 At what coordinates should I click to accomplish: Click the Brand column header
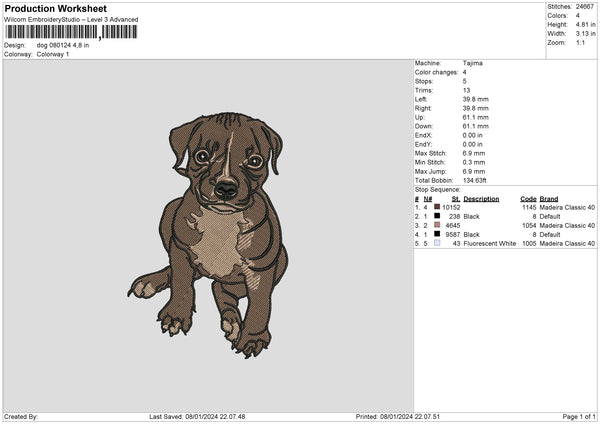coord(548,199)
